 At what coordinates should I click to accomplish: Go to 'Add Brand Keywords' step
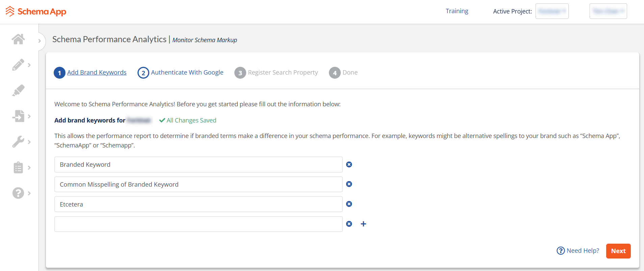[97, 73]
